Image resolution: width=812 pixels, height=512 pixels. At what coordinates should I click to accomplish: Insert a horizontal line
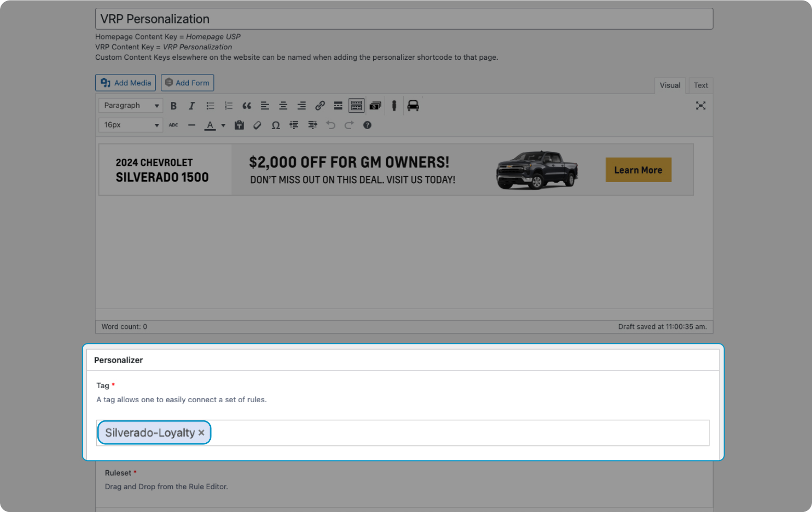[192, 125]
